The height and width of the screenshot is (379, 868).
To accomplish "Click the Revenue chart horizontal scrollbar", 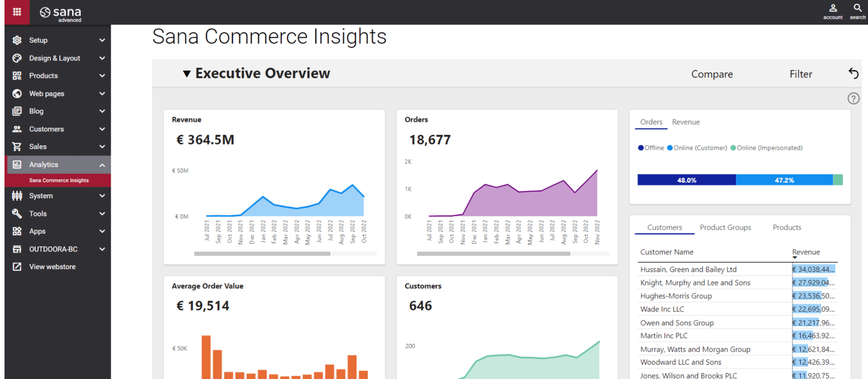I will pos(262,253).
